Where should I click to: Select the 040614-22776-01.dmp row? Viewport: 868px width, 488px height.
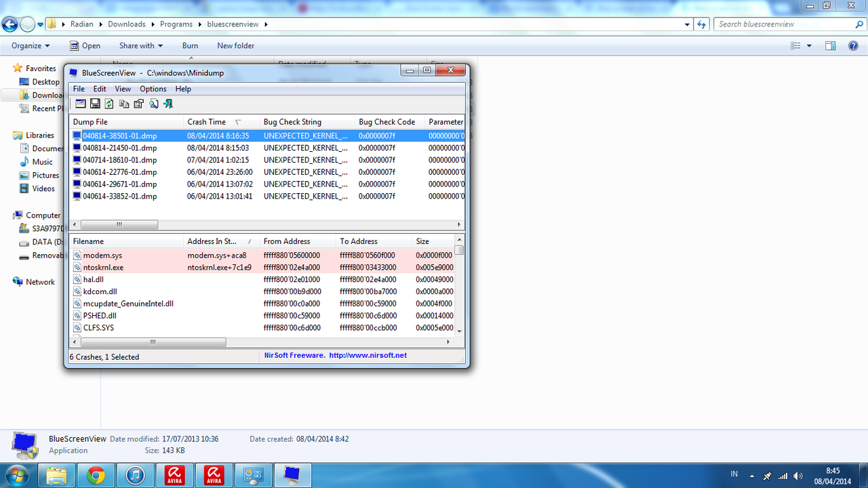coord(267,172)
